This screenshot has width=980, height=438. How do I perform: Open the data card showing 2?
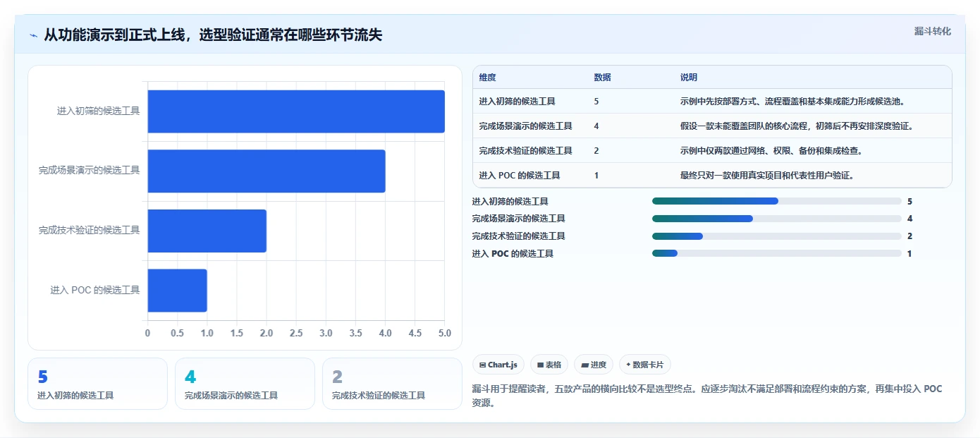[x=392, y=384]
